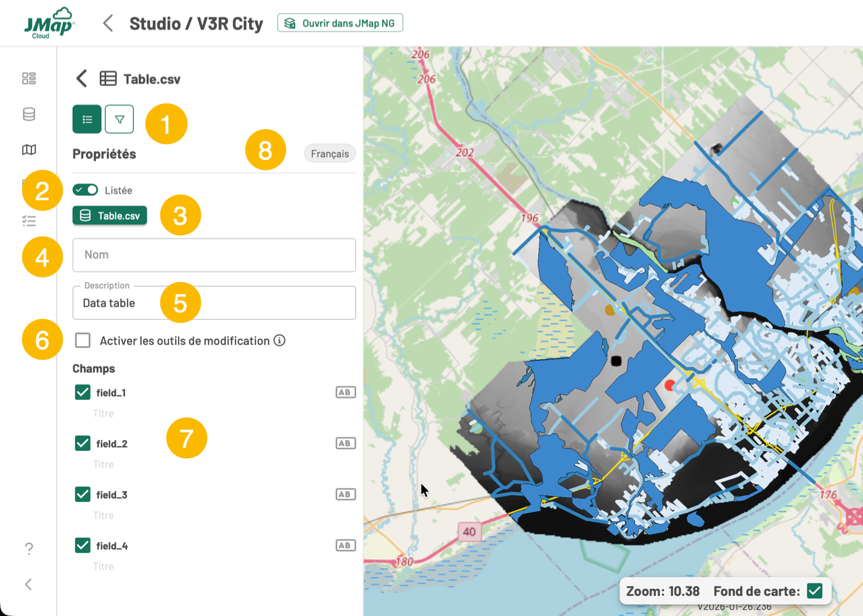Click the Nom input field
Image resolution: width=863 pixels, height=616 pixels.
pyautogui.click(x=214, y=255)
